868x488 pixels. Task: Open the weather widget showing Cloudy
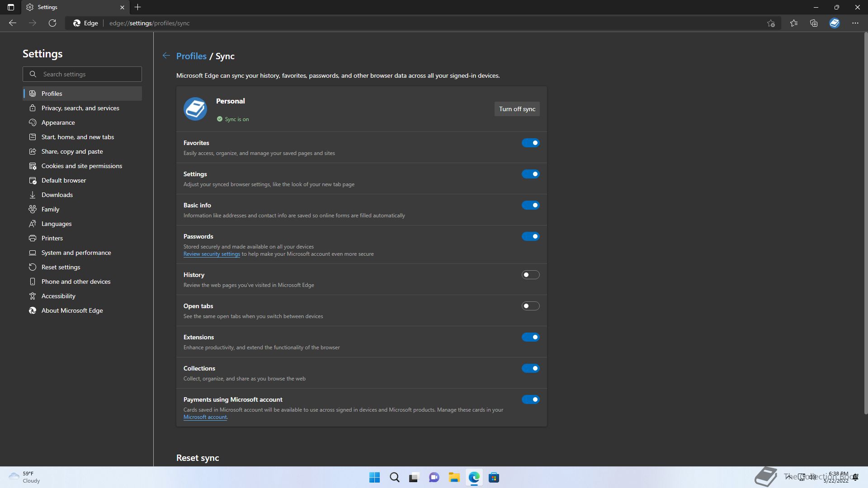click(x=25, y=477)
